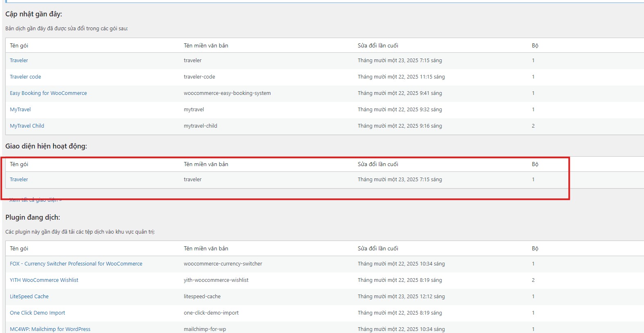Open YITH WooCommerce Wishlist plugin translations

[44, 280]
